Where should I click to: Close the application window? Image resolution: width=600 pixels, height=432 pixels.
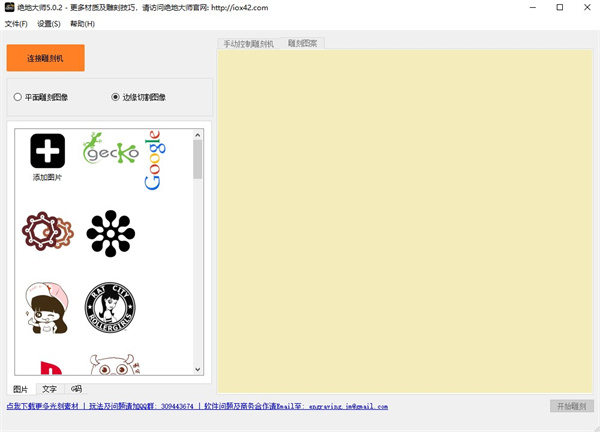[x=587, y=7]
